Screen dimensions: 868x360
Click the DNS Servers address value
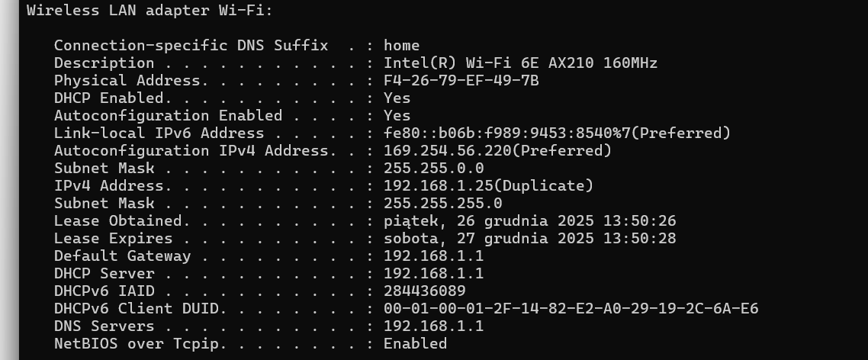[x=433, y=326]
